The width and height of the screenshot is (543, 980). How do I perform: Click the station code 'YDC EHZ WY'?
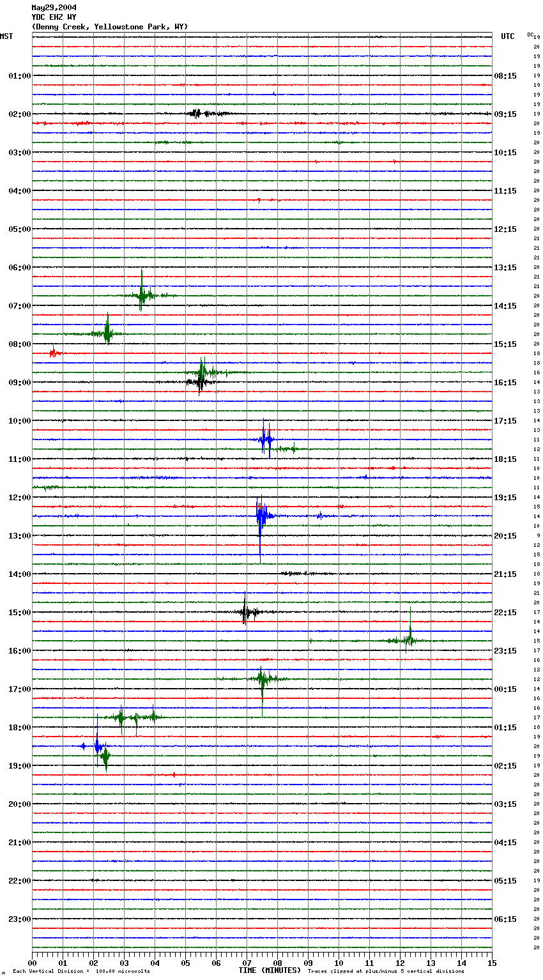pos(54,17)
